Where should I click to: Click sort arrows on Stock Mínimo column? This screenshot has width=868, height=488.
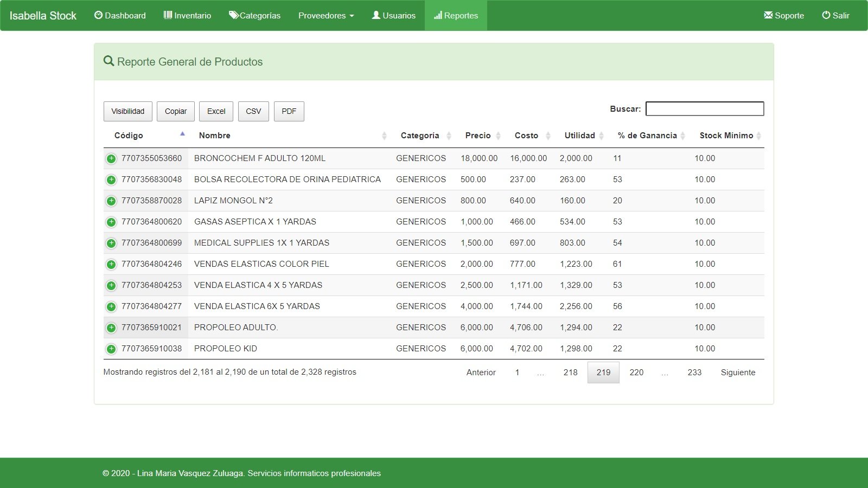coord(758,136)
